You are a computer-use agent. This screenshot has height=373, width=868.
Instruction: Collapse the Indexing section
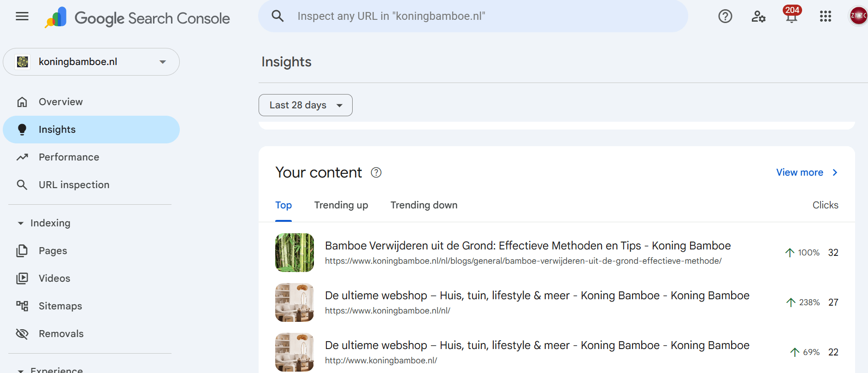click(20, 223)
